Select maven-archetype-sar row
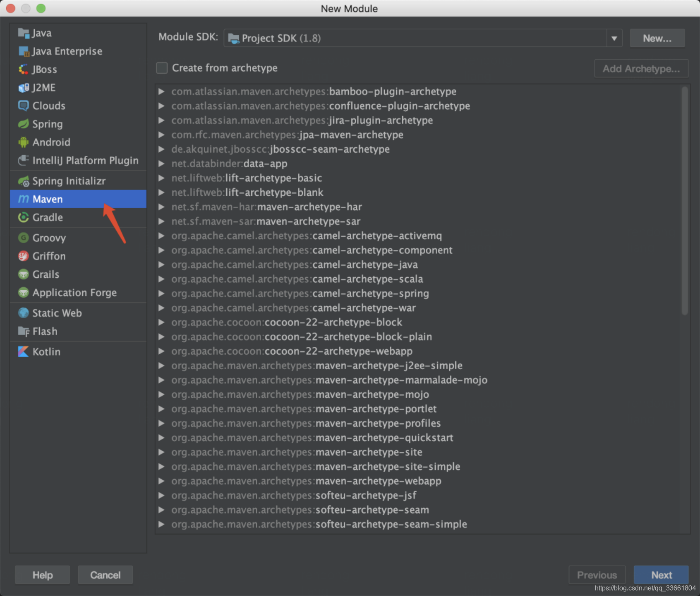This screenshot has height=596, width=700. 419,221
